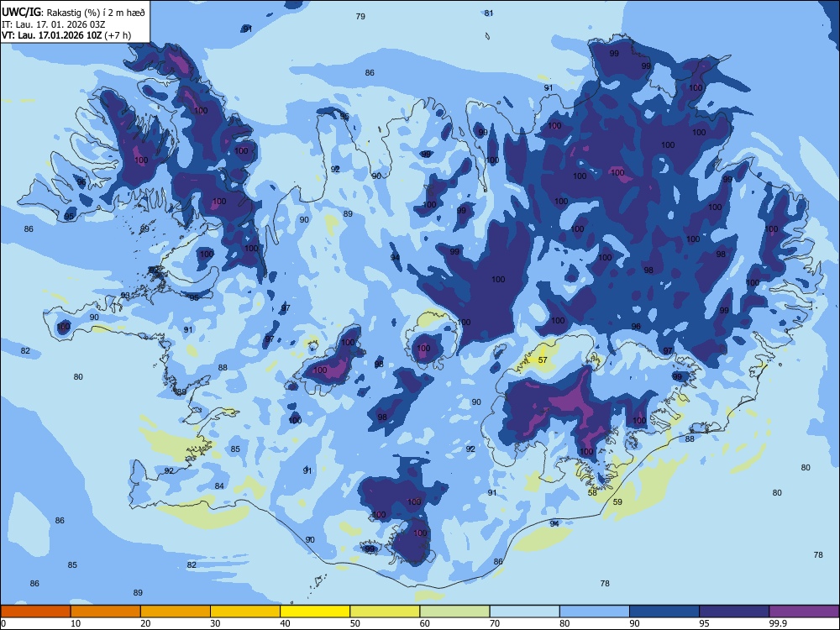Click the medium blue 80–90 legend swatch
Image resolution: width=840 pixels, height=630 pixels.
point(595,612)
